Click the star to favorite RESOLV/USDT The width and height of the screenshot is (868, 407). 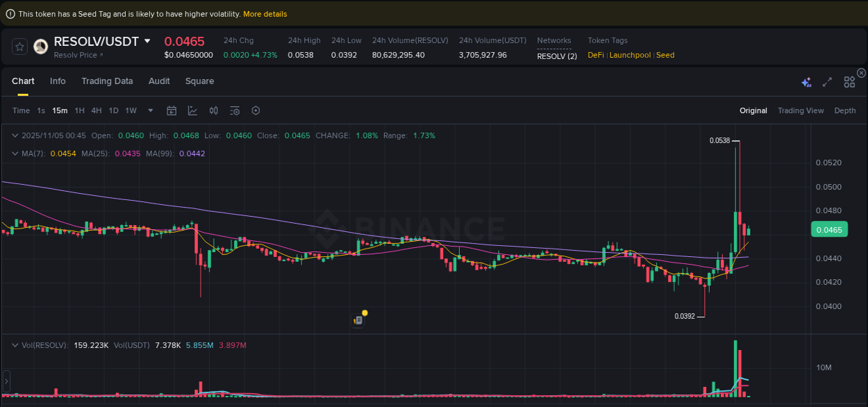pyautogui.click(x=19, y=46)
